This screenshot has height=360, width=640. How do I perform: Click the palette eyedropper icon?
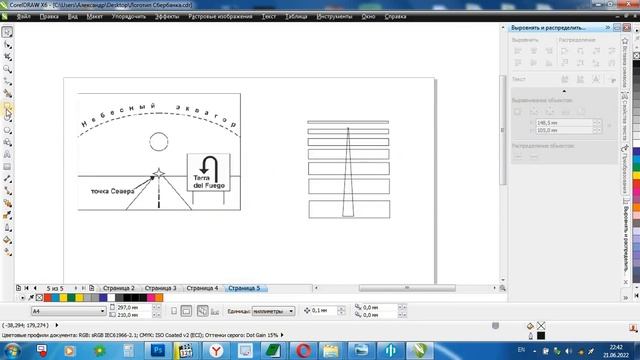pyautogui.click(x=31, y=298)
